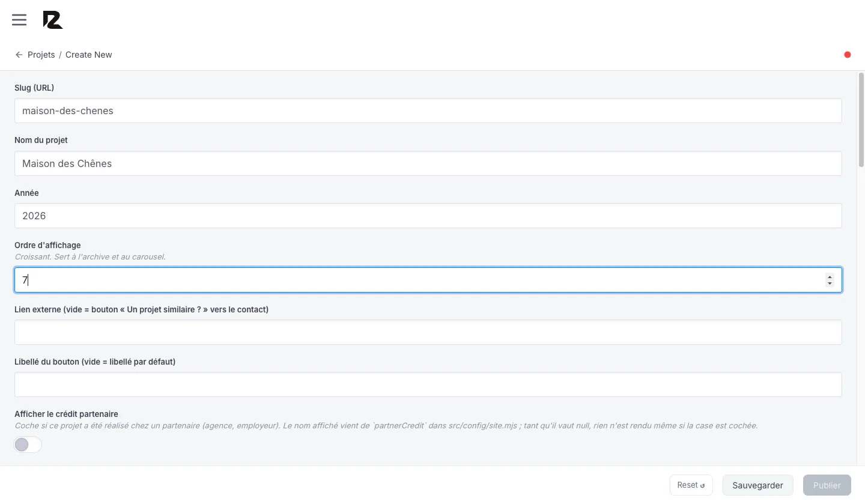Click into the Année field

(x=428, y=216)
